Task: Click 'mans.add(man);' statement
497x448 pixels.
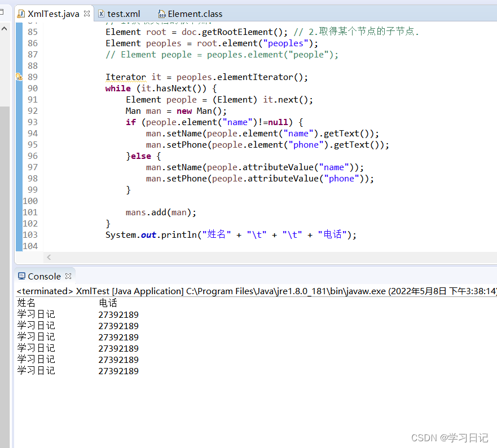Action: [161, 212]
